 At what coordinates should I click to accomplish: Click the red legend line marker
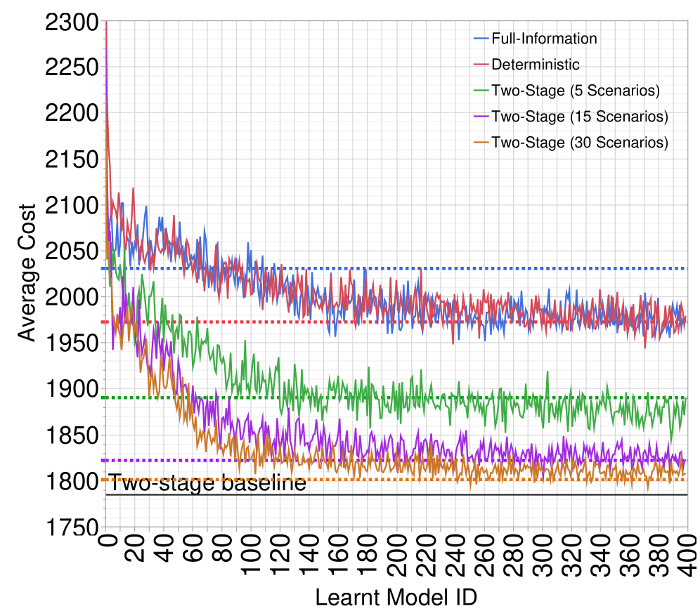click(x=481, y=65)
